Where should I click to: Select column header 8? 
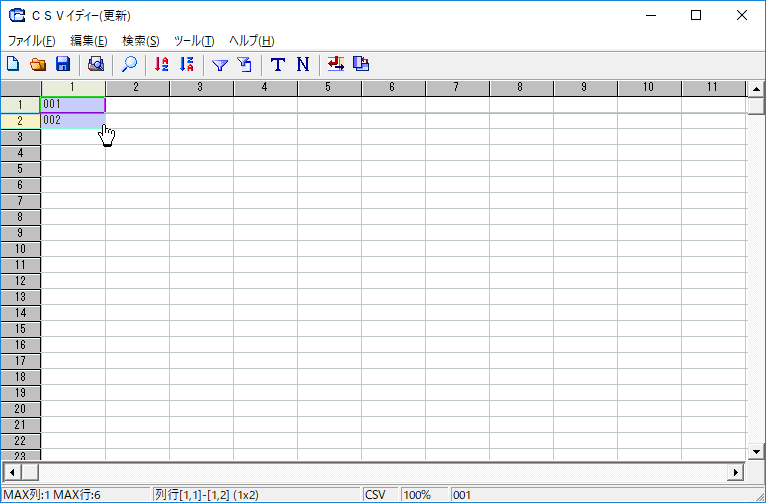pos(521,88)
